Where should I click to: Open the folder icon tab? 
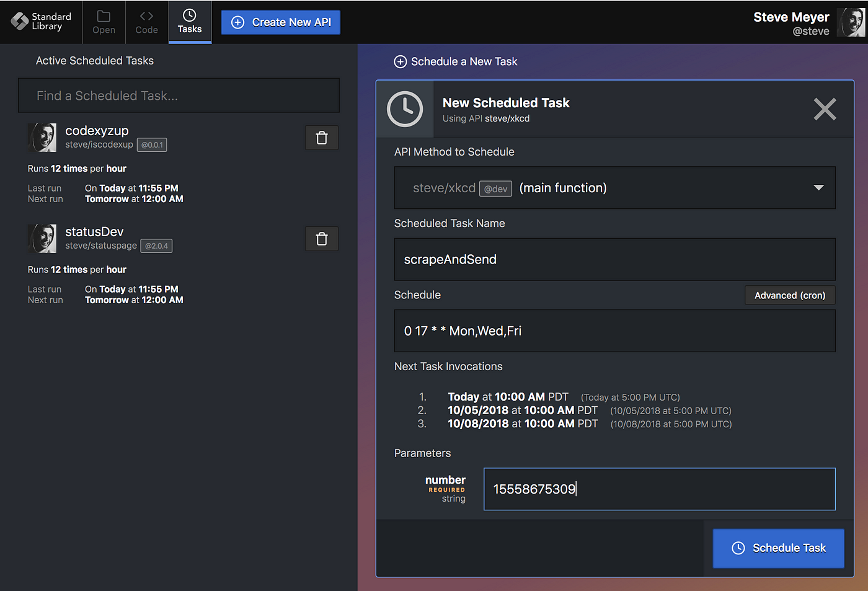[x=104, y=22]
